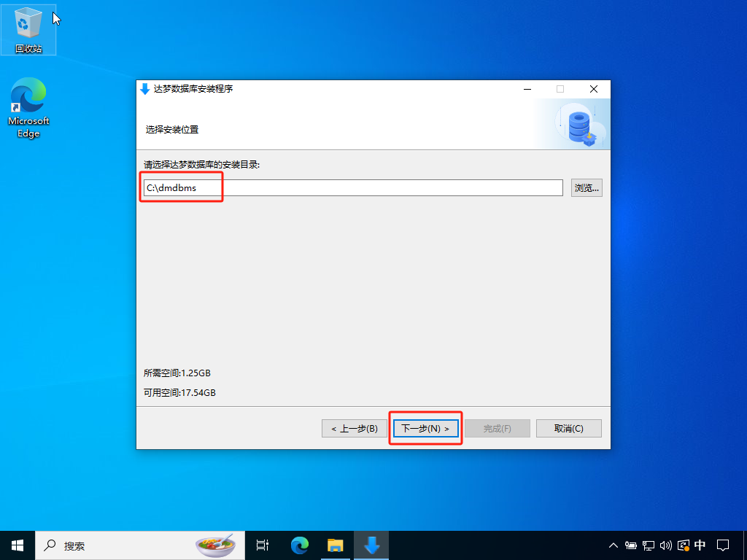Click the 所需空间:1.25GB text
The width and height of the screenshot is (747, 560).
(x=177, y=373)
